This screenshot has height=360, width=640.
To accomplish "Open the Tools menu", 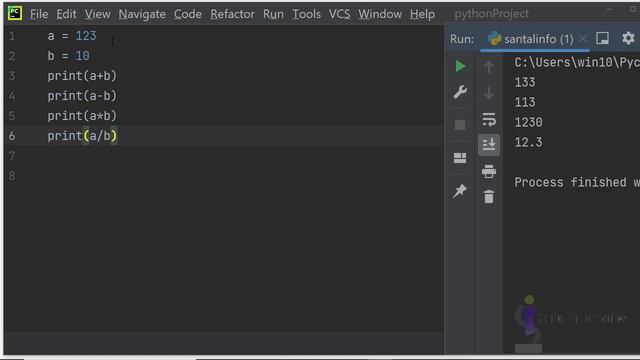I will pos(306,14).
